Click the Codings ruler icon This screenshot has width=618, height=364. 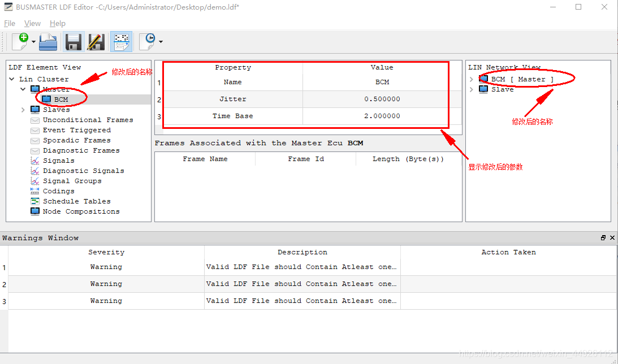pyautogui.click(x=35, y=191)
